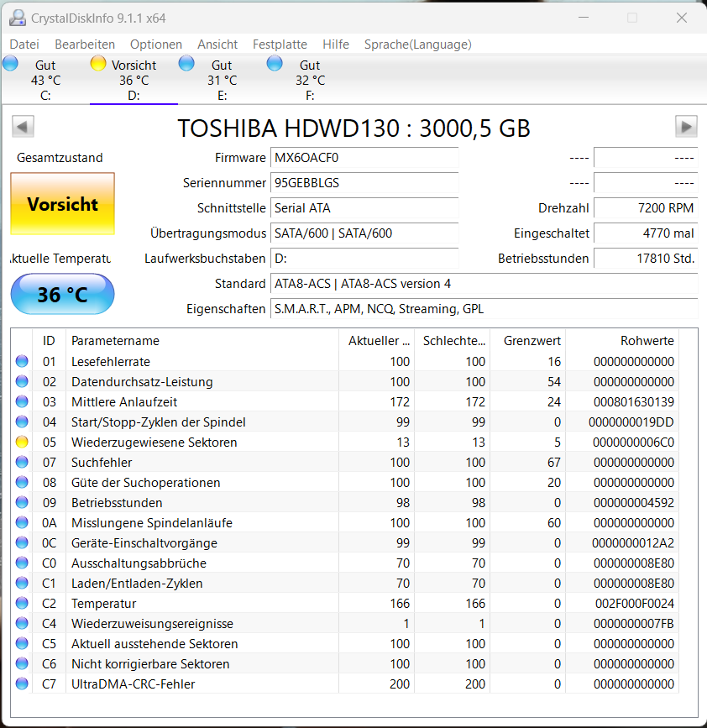Open the Sprache(Language) menu
707x728 pixels.
[x=418, y=45]
